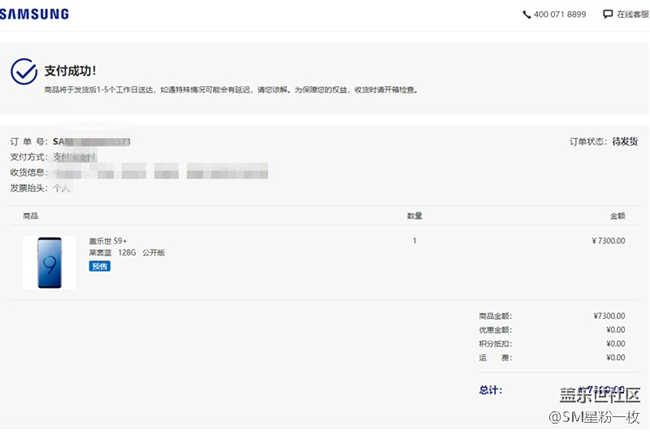Click the payment success checkmark icon
Viewport: 650px width, 439px height.
(24, 71)
